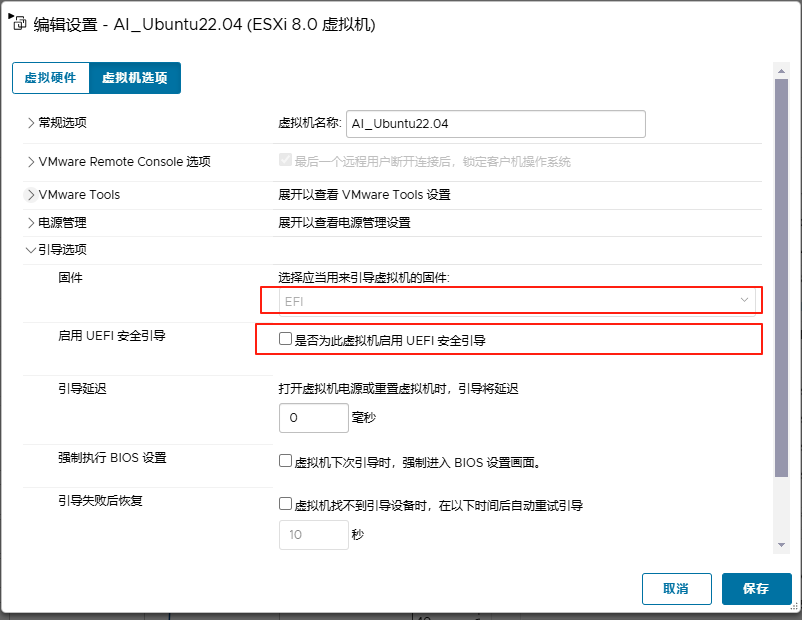Collapse the 引导选项 section

30,250
